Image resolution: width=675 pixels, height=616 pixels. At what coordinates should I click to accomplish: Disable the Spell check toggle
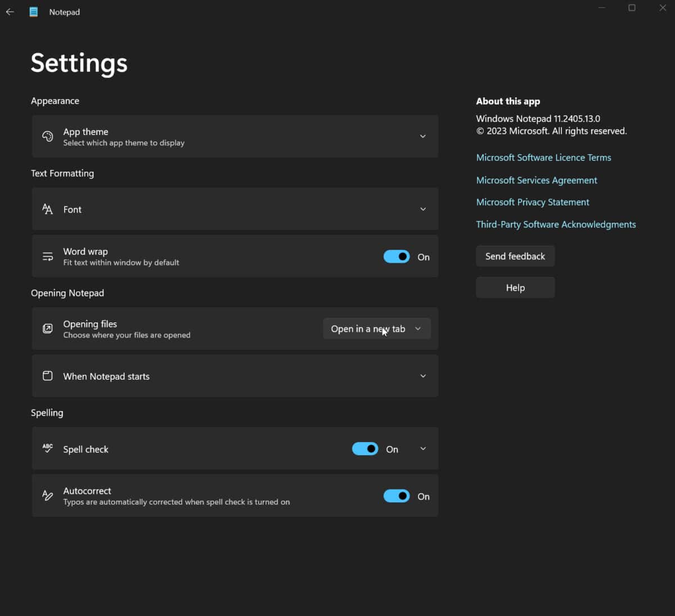pyautogui.click(x=365, y=448)
